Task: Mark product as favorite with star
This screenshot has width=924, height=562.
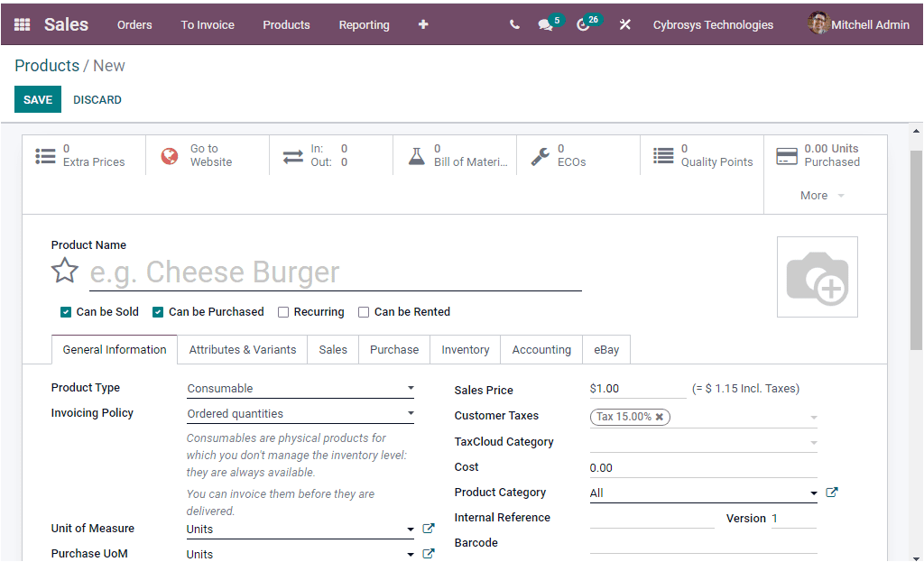Action: tap(64, 270)
